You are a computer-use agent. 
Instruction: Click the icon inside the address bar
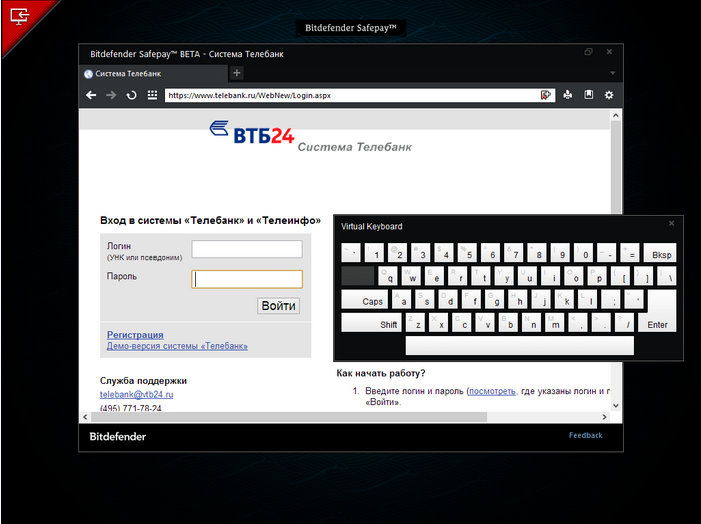(545, 95)
